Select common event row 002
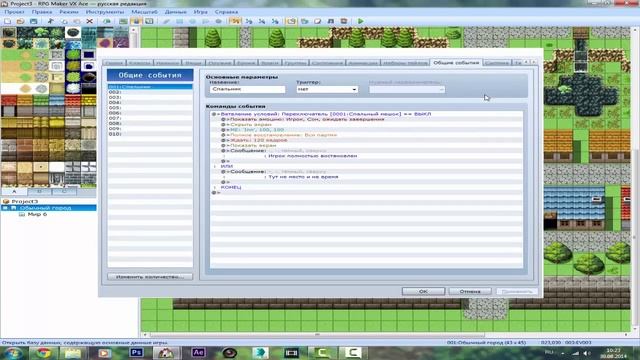The image size is (640, 360). click(x=150, y=92)
